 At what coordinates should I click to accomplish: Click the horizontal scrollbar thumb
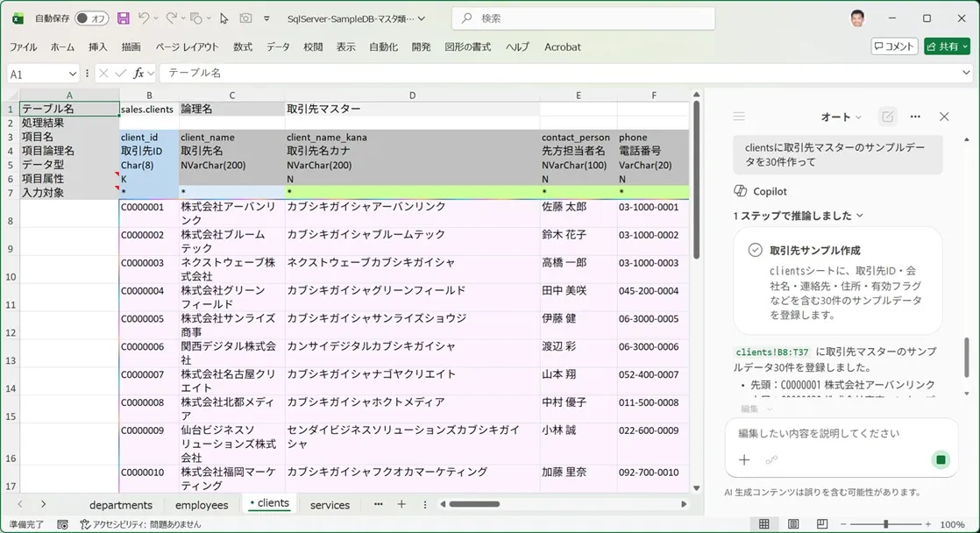pyautogui.click(x=474, y=504)
